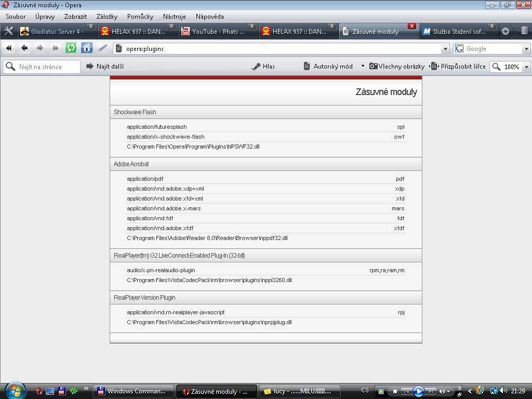Stop playback in the taskbar media player
Screen dimensions: 532x399
point(395,392)
